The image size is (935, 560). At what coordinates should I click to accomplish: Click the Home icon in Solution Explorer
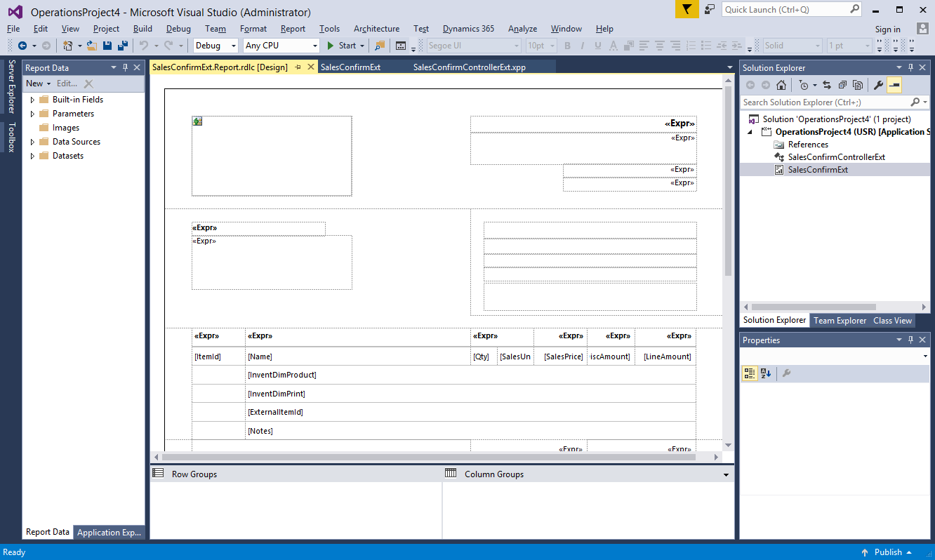(781, 85)
